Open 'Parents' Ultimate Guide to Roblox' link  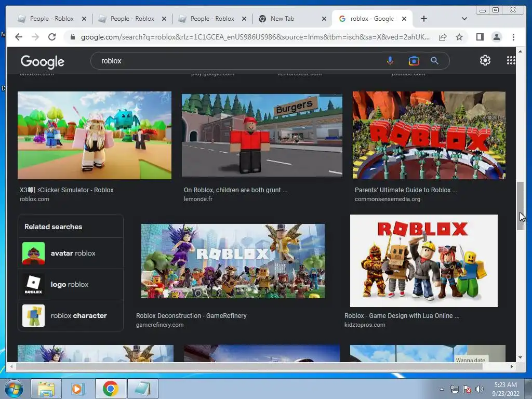406,190
